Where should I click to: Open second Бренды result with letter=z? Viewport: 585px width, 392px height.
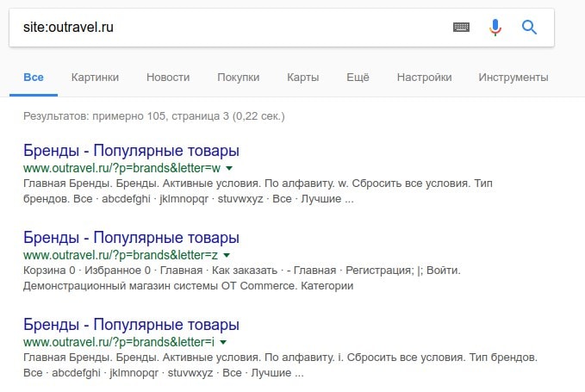[131, 238]
